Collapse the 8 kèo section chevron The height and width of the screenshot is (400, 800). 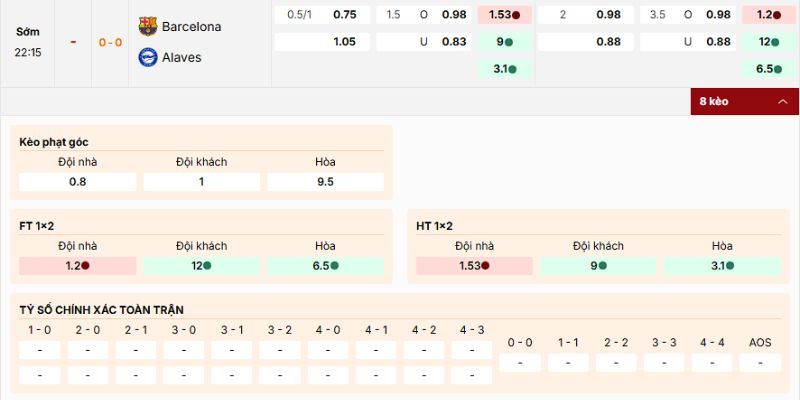tap(782, 102)
